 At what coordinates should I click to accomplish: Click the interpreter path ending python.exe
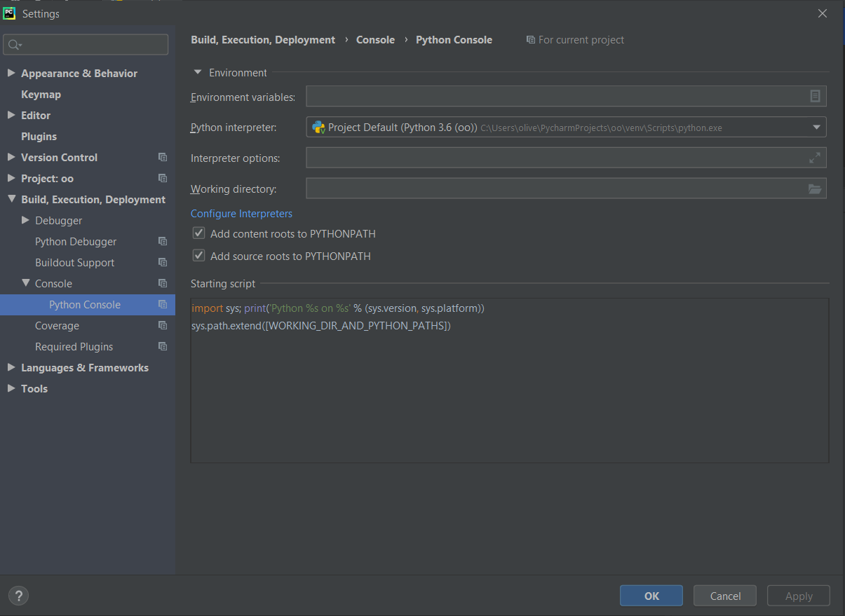pyautogui.click(x=601, y=128)
